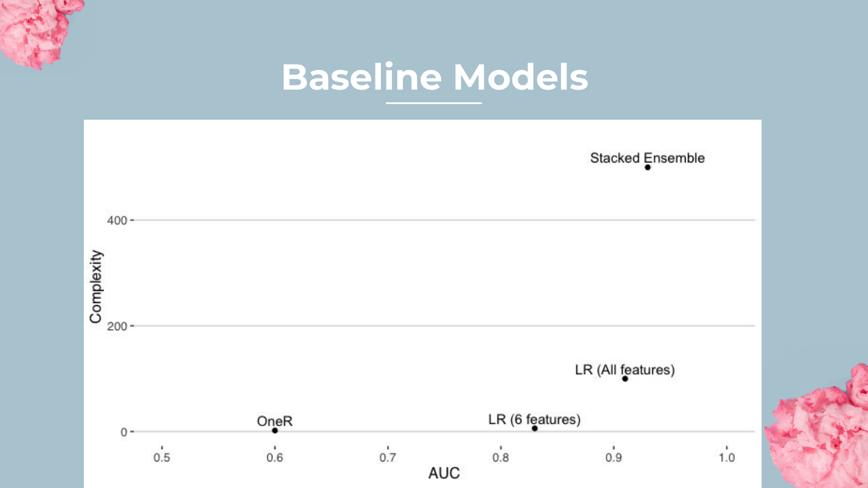Click the 0.5 tick on the AUC axis
This screenshot has width=868, height=488.
point(162,457)
